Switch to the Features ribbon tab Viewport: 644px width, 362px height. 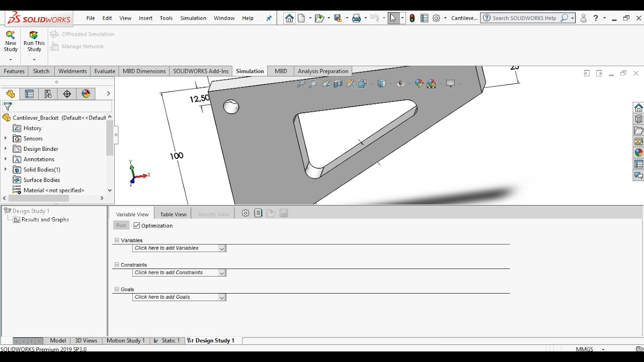(14, 71)
